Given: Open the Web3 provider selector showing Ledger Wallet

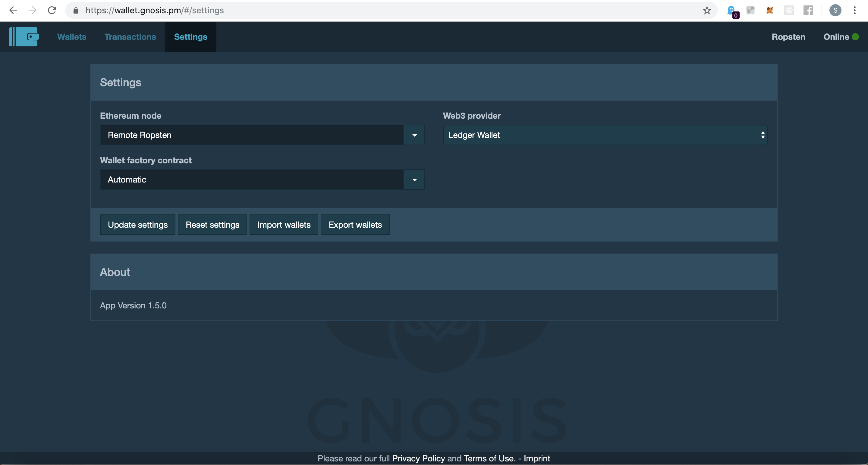Looking at the screenshot, I should click(x=605, y=135).
